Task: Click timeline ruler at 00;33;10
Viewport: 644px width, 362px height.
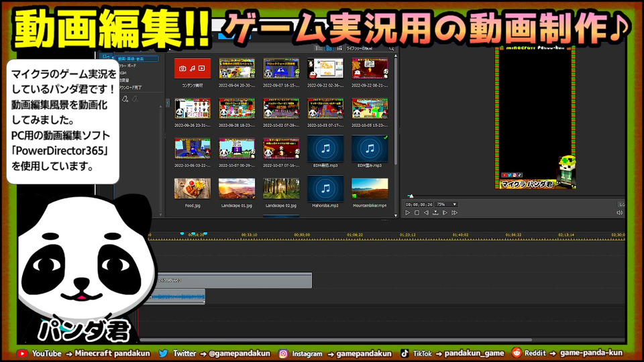Action: coord(250,235)
